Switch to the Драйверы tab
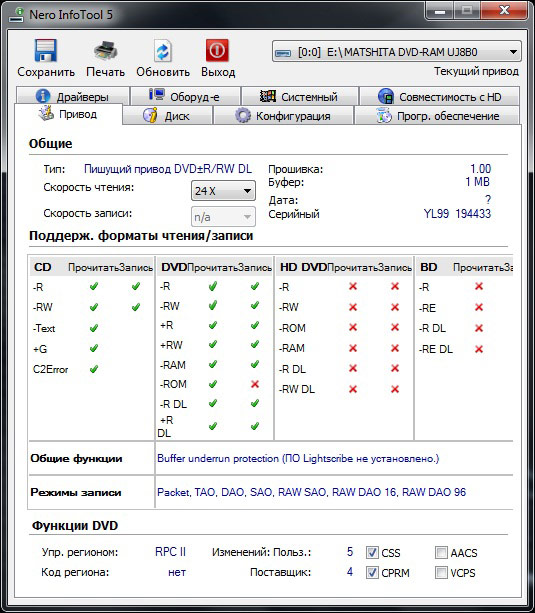This screenshot has width=535, height=613. (73, 96)
